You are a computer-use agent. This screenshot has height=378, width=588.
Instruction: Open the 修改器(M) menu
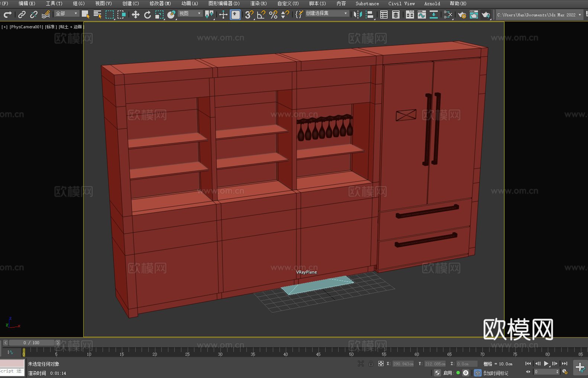[160, 3]
